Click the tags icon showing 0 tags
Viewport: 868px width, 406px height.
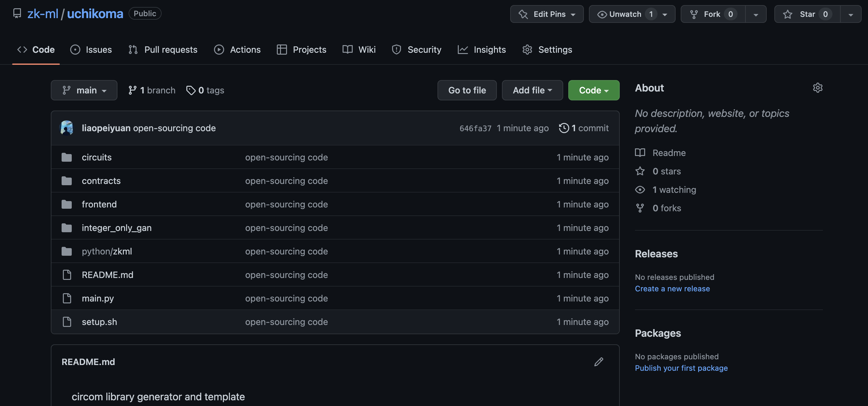point(191,90)
